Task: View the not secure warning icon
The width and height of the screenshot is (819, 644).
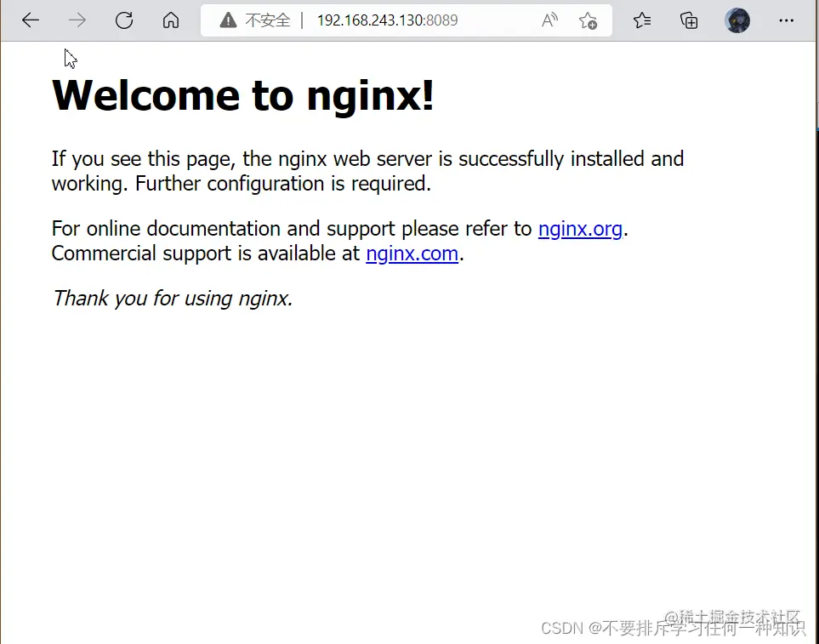Action: 228,20
